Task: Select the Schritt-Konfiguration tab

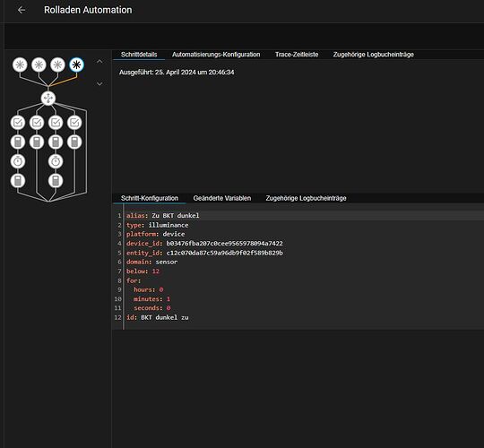Action: pos(150,198)
